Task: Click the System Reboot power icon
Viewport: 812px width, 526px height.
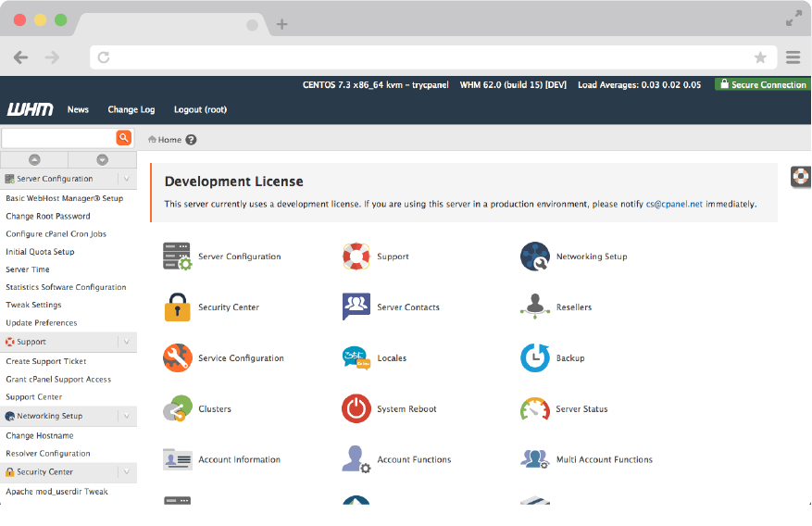Action: [356, 408]
